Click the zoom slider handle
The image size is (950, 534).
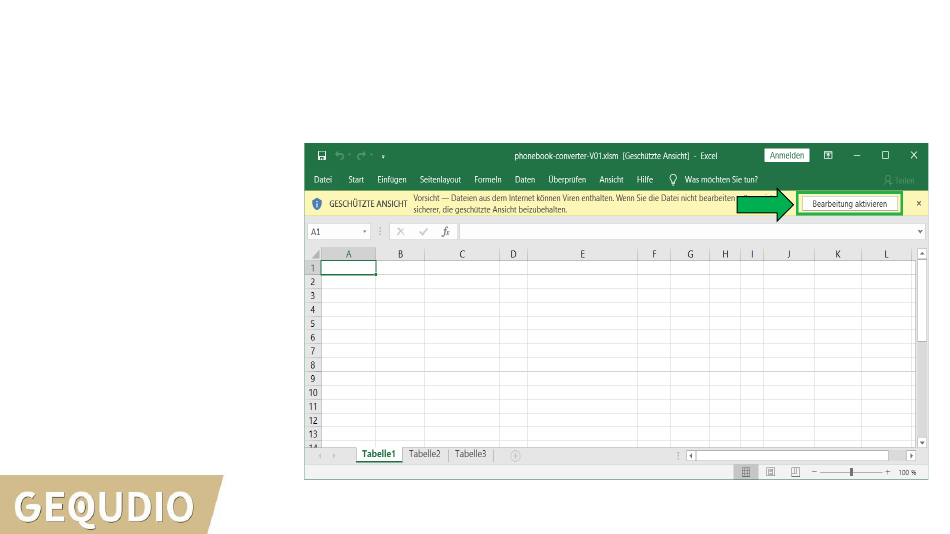[851, 472]
